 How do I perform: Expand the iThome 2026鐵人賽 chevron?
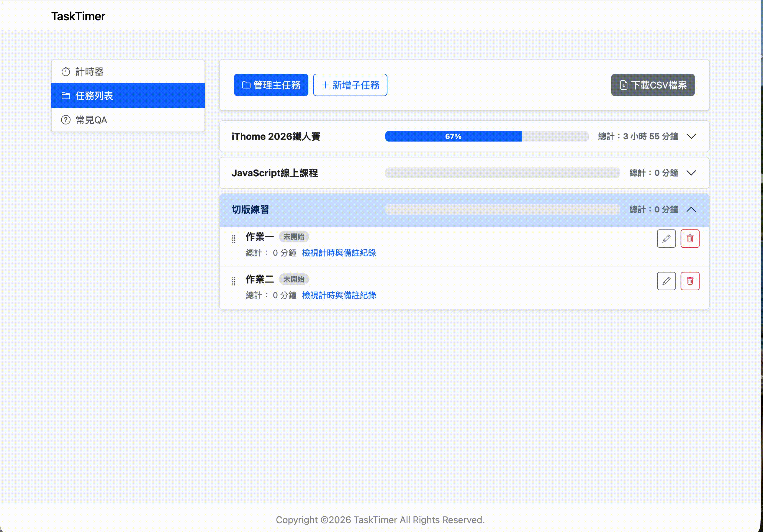click(x=691, y=137)
